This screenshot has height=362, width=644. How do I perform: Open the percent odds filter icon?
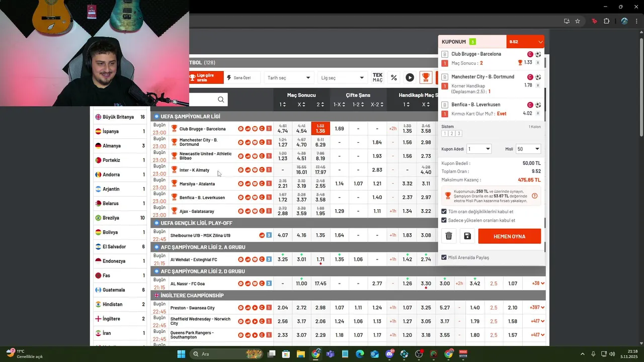click(394, 77)
